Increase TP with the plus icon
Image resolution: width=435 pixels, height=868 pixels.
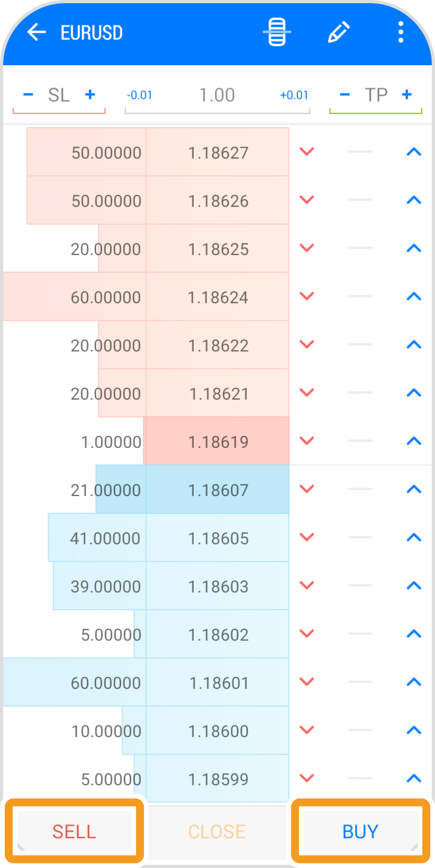pyautogui.click(x=407, y=94)
